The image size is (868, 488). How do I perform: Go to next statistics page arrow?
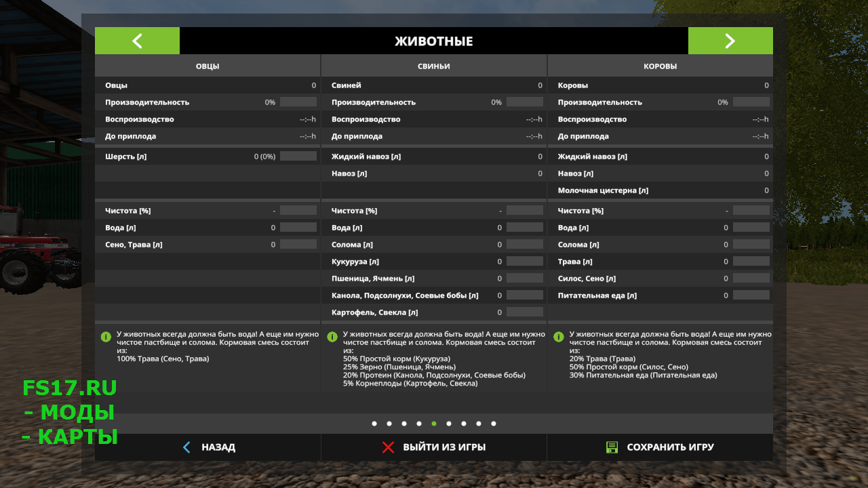[730, 41]
